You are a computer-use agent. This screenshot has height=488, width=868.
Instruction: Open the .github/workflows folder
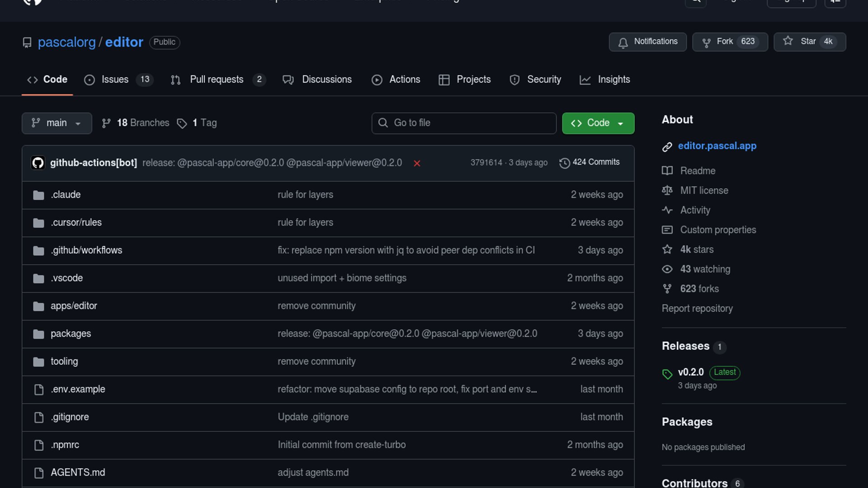[x=86, y=250]
